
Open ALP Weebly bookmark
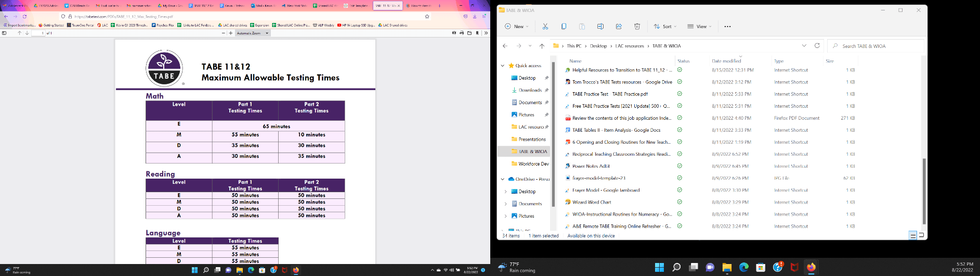pyautogui.click(x=323, y=24)
